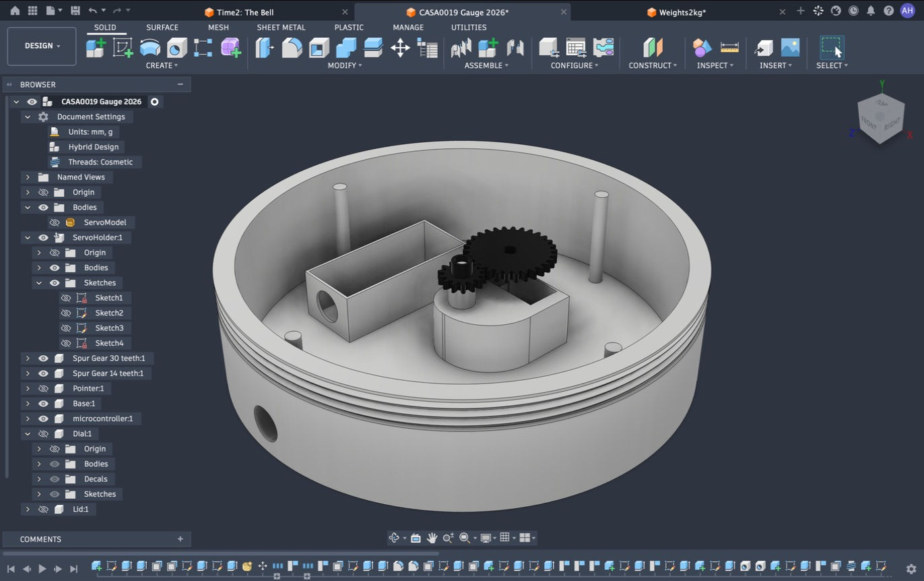
Task: Collapse the Document Settings node
Action: click(28, 117)
